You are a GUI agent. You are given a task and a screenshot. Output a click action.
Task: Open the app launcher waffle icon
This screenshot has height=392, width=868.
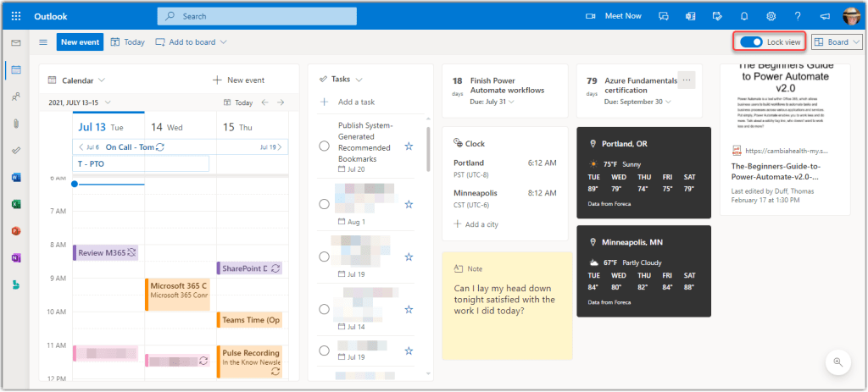[x=16, y=16]
